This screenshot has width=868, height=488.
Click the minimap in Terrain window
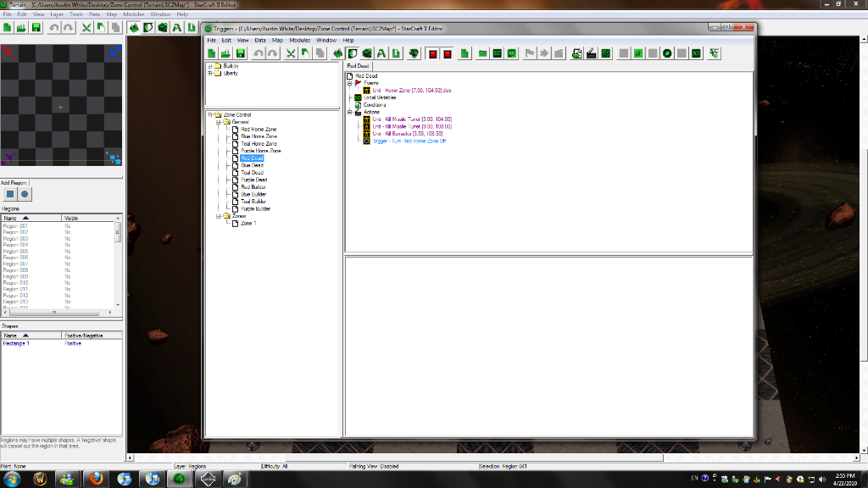click(61, 105)
